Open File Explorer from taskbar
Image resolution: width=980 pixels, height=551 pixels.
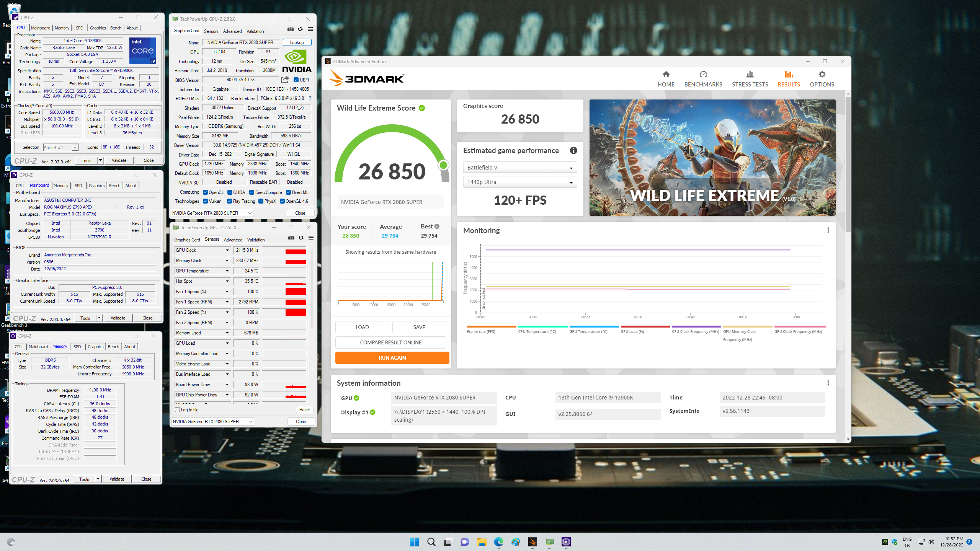(x=482, y=542)
